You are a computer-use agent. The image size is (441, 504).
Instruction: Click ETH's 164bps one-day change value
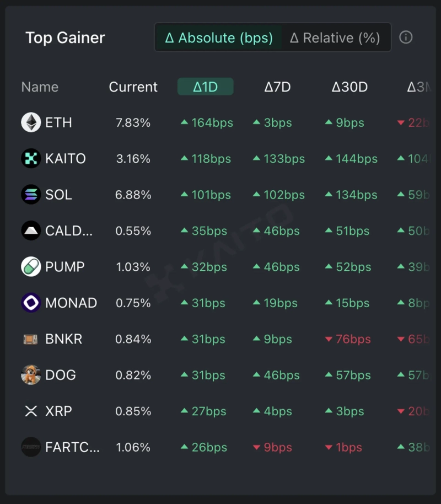point(212,123)
